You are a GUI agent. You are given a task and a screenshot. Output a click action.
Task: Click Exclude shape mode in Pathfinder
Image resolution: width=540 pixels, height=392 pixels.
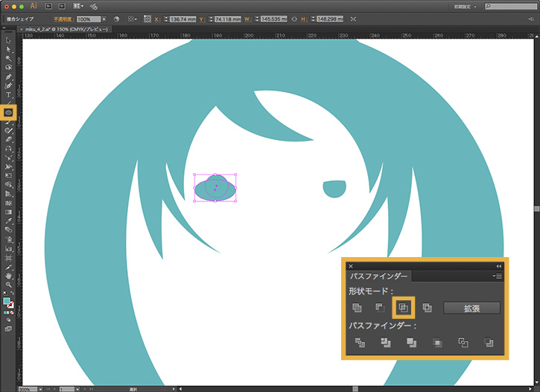click(427, 308)
